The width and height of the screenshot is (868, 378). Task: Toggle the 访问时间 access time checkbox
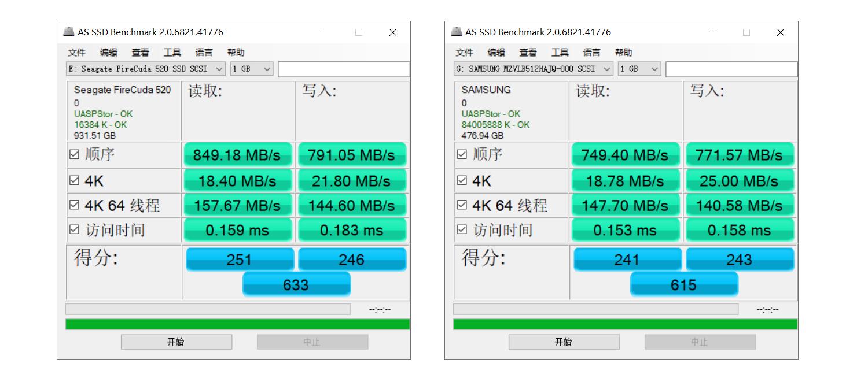(75, 230)
